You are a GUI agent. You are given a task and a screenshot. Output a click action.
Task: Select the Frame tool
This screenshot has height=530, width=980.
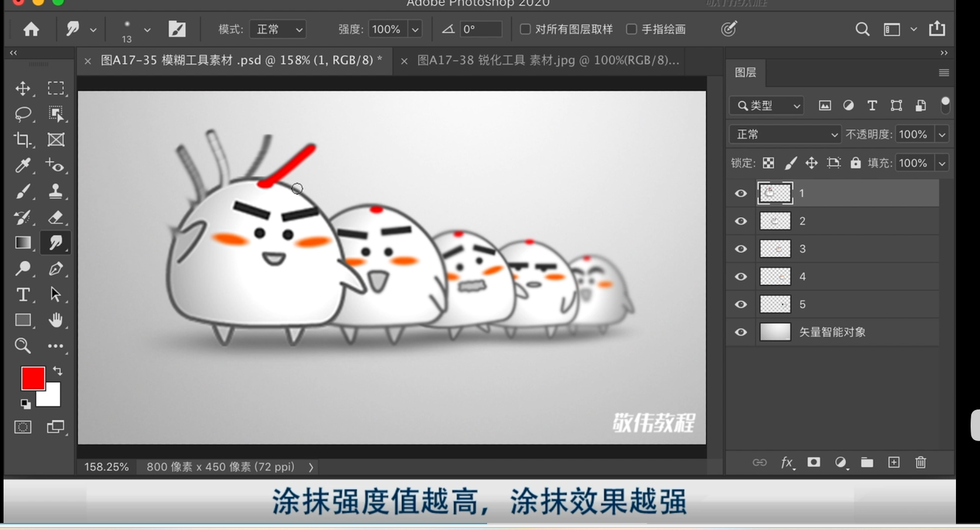coord(56,140)
